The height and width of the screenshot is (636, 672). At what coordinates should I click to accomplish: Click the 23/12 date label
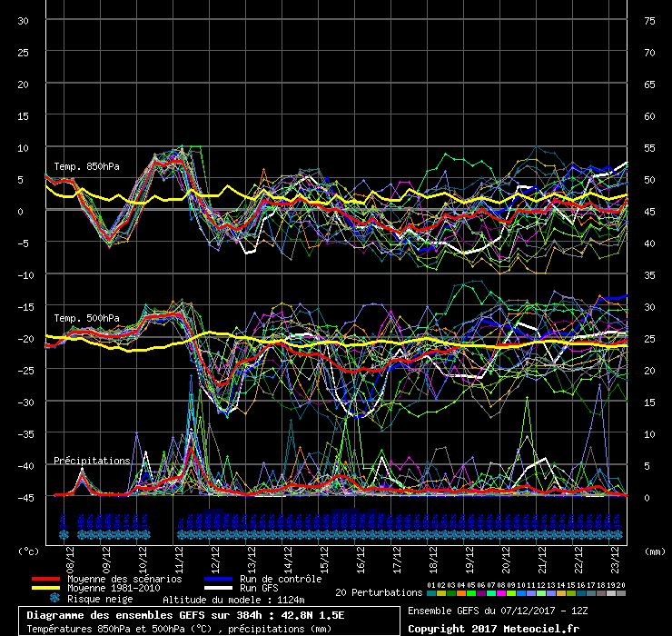pos(615,560)
